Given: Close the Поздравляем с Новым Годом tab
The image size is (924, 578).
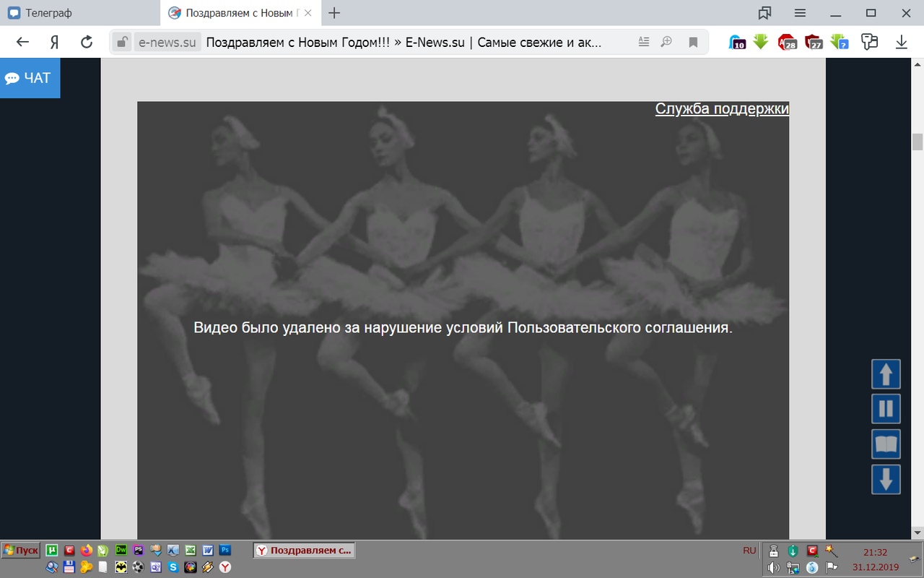Looking at the screenshot, I should 308,13.
